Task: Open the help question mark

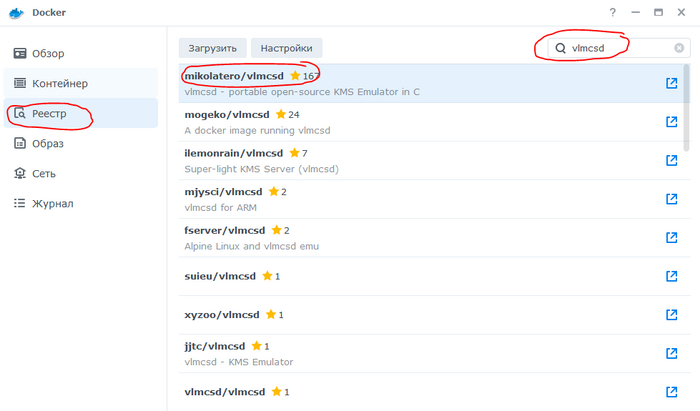Action: (612, 12)
